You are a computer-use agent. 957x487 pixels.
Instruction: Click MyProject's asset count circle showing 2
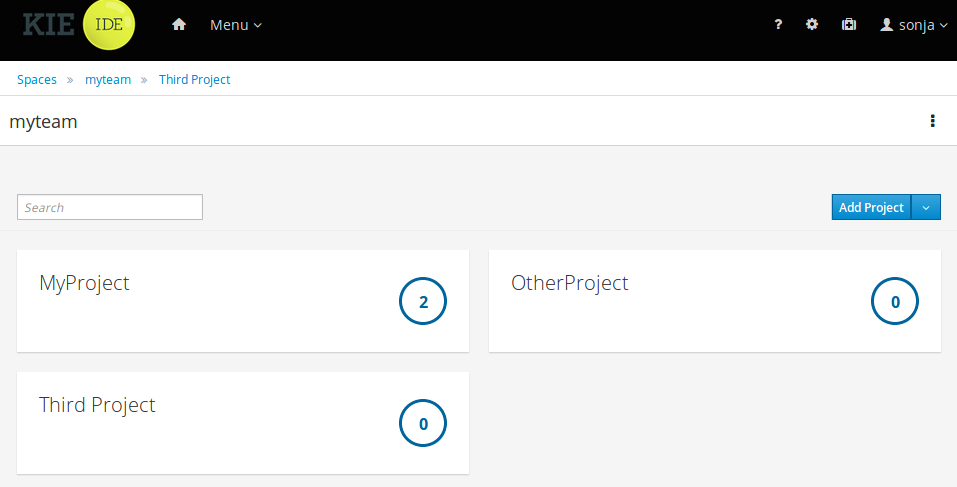point(423,301)
